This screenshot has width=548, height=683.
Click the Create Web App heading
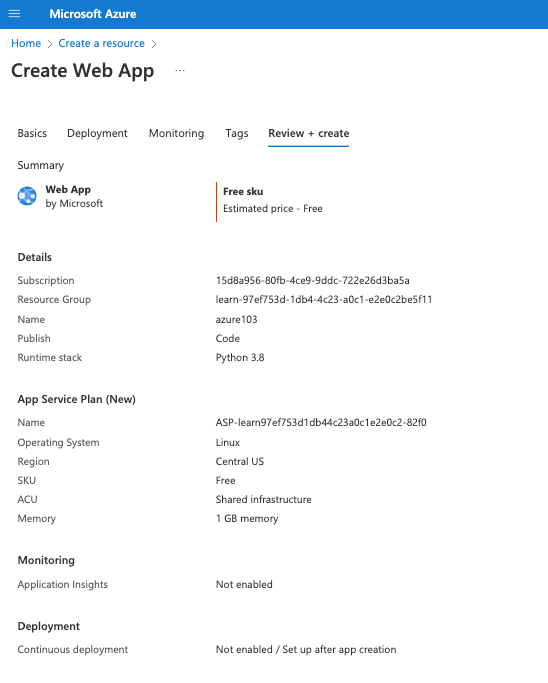tap(83, 71)
